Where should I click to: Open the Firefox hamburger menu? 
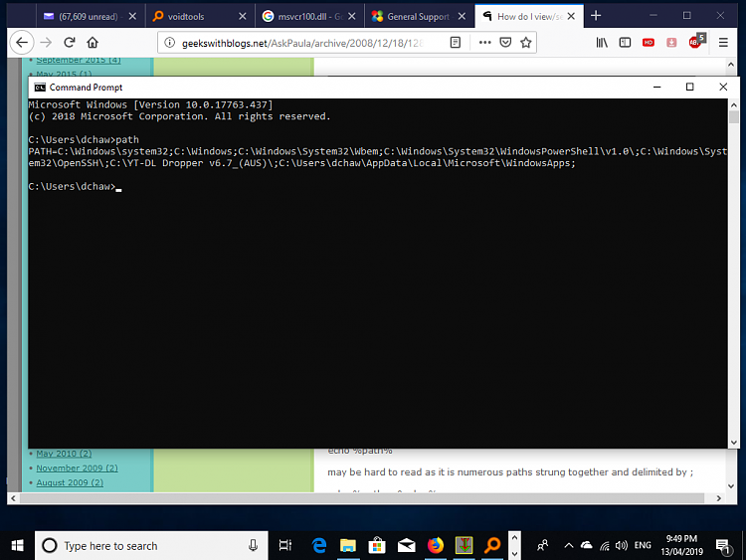[x=723, y=43]
